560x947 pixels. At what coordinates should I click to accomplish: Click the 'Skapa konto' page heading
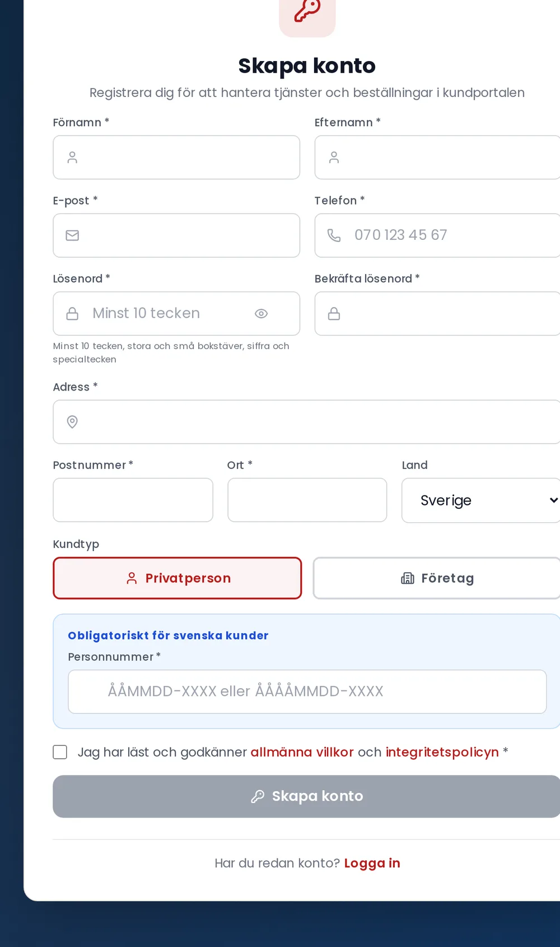click(307, 66)
